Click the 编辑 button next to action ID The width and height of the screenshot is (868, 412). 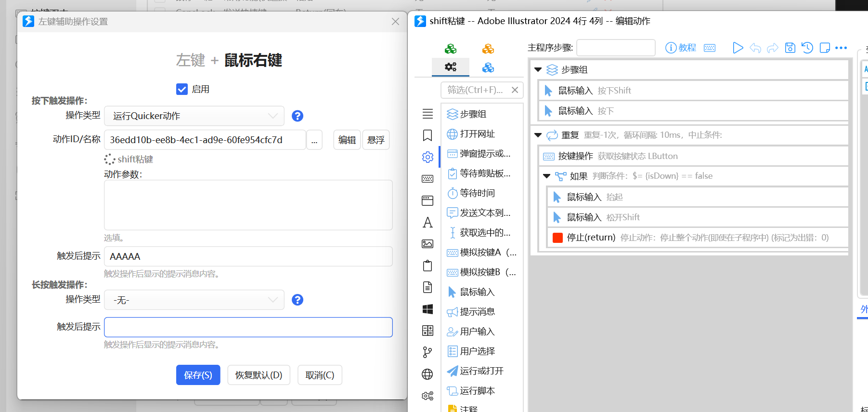(347, 140)
